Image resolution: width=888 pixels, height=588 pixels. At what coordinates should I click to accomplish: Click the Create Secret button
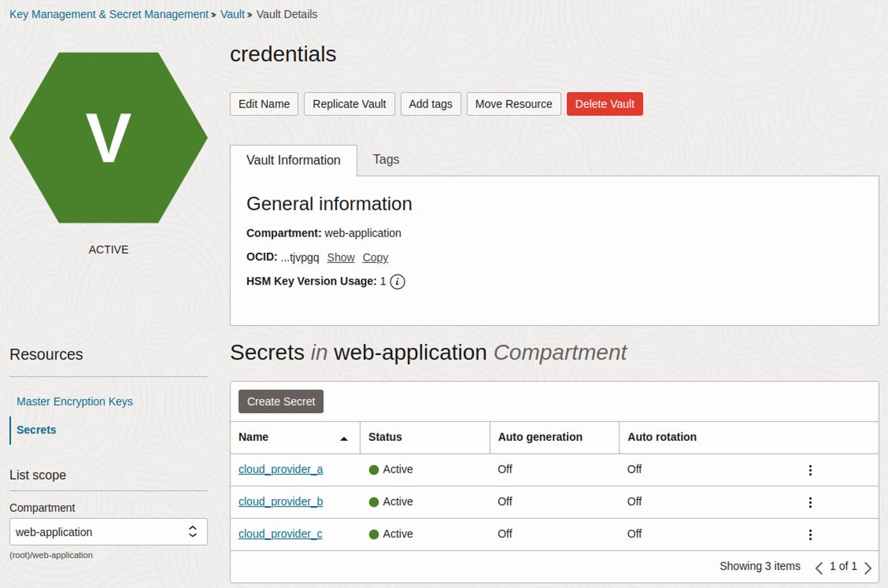tap(280, 401)
